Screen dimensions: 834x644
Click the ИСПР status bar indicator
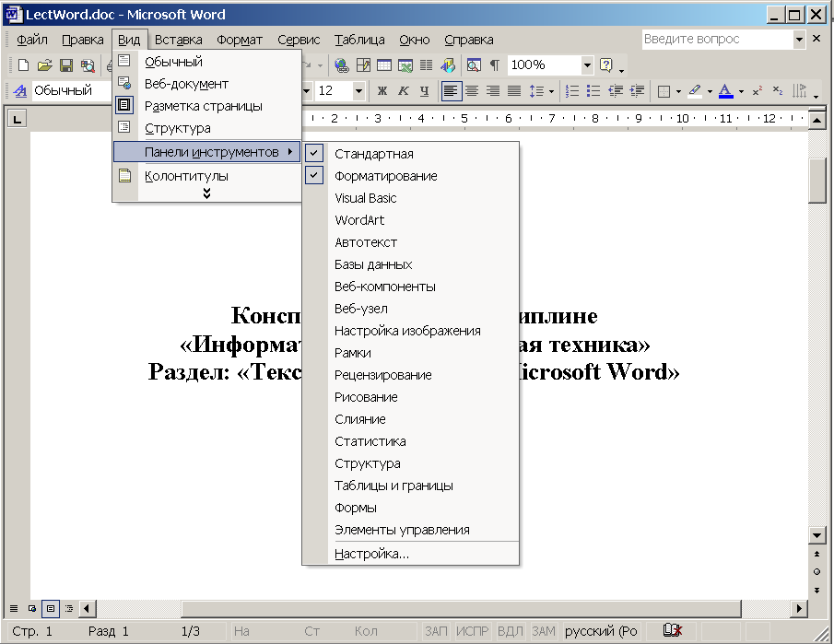click(472, 631)
